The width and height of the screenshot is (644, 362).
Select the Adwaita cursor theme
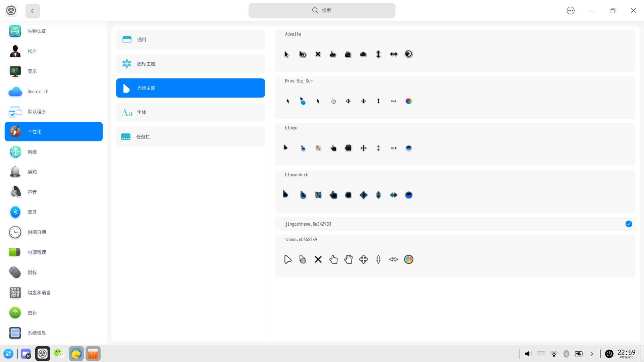tap(454, 51)
